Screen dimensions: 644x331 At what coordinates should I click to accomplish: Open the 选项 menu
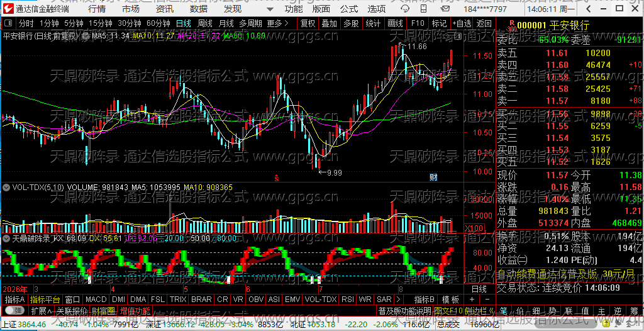click(x=377, y=9)
